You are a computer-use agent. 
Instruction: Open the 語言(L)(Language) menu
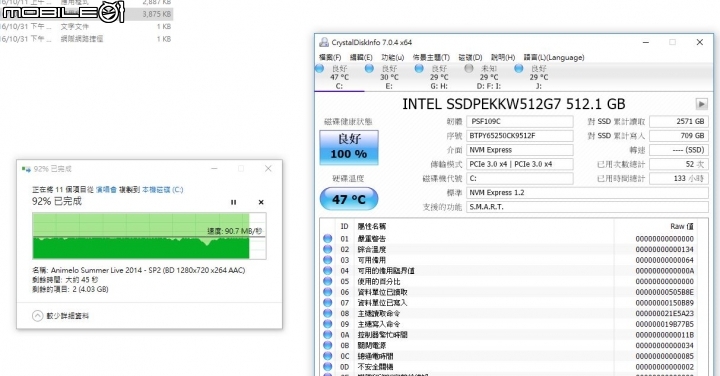(x=554, y=57)
